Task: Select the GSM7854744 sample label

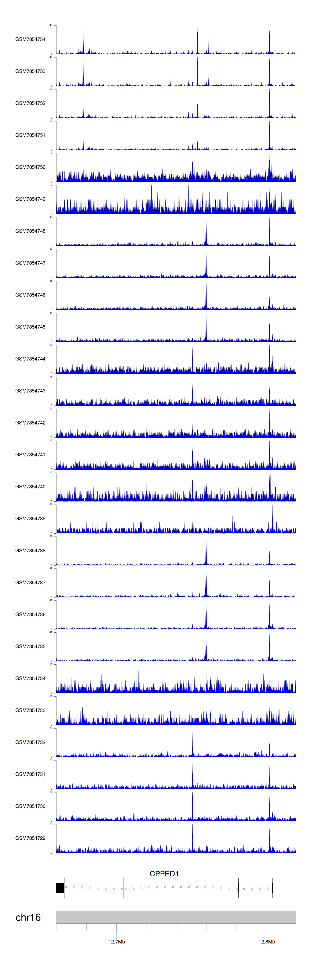Action: [30, 359]
